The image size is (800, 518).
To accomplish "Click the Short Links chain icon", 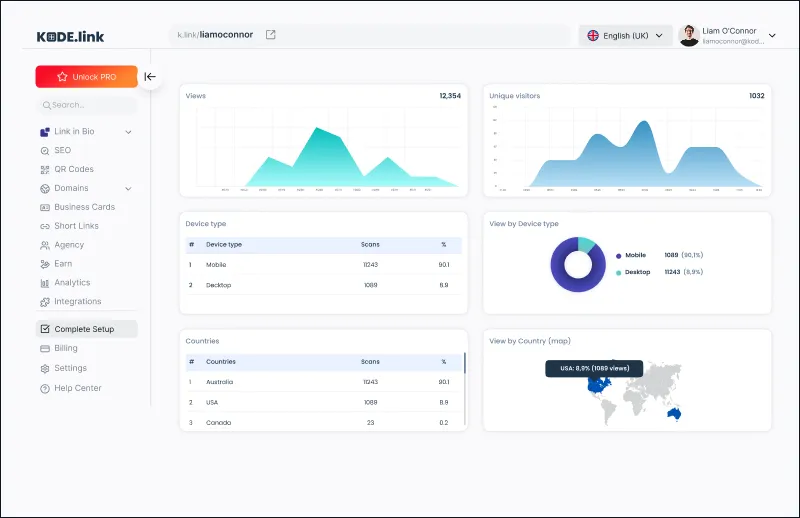I will pyautogui.click(x=45, y=226).
